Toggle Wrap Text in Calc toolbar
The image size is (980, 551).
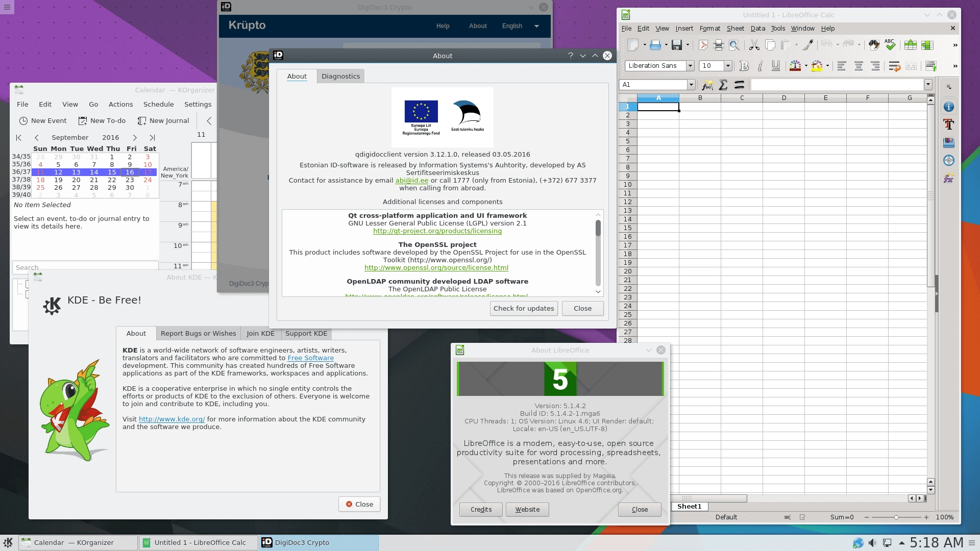(x=894, y=66)
